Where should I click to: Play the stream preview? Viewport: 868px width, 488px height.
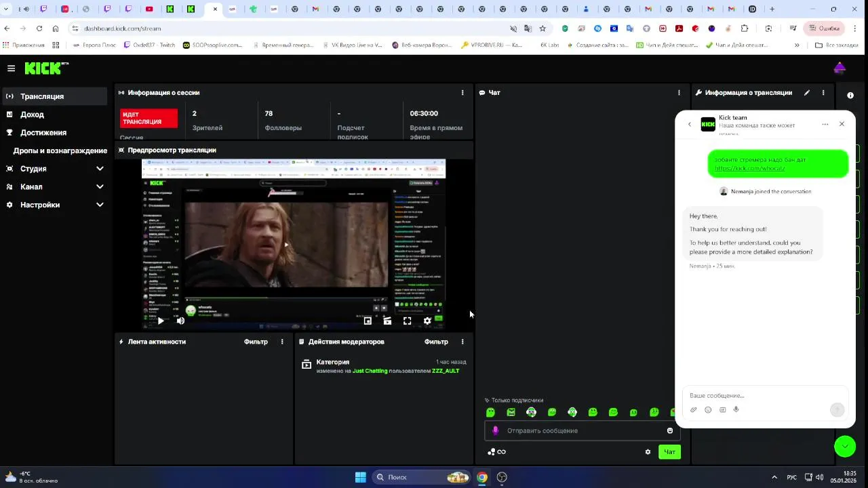click(x=161, y=321)
